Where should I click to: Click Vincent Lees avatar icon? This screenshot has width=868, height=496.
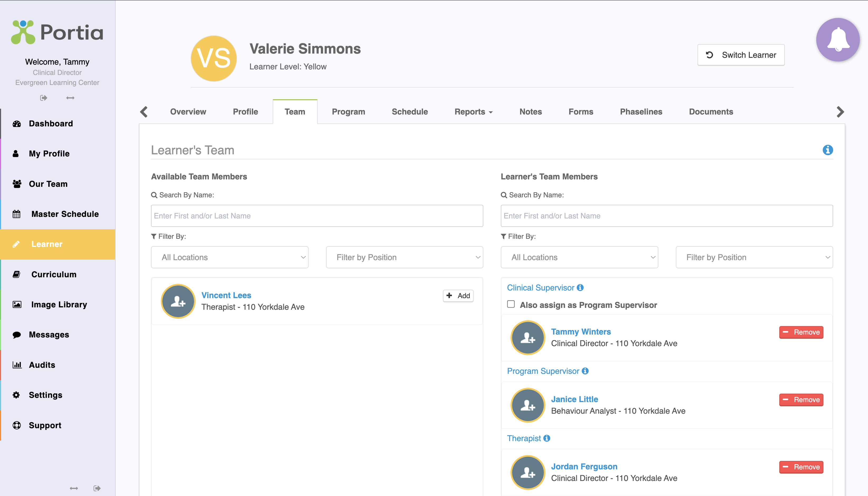pos(178,301)
